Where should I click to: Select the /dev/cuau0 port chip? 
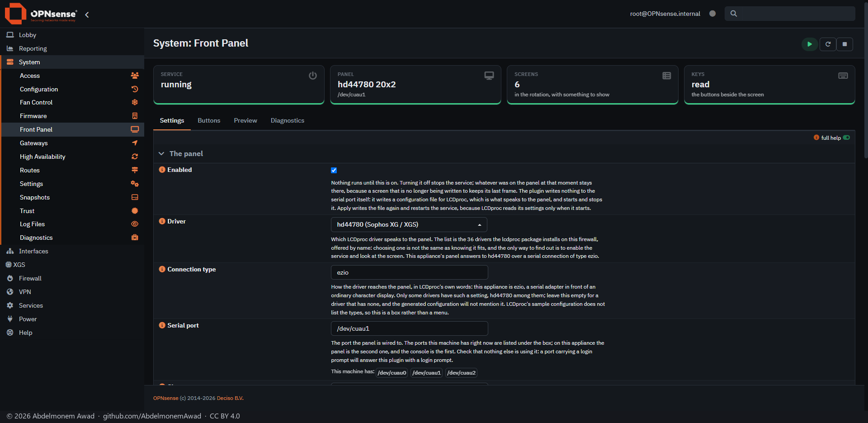[x=392, y=372]
